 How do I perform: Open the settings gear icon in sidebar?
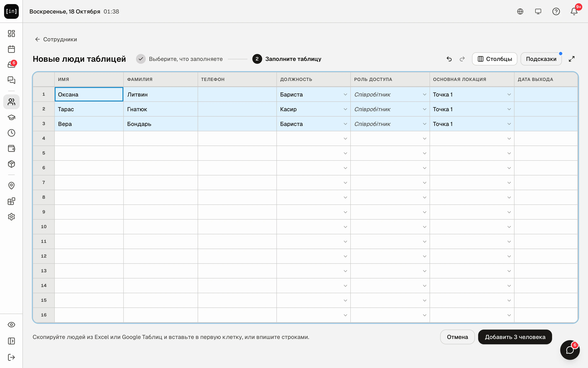pyautogui.click(x=11, y=217)
